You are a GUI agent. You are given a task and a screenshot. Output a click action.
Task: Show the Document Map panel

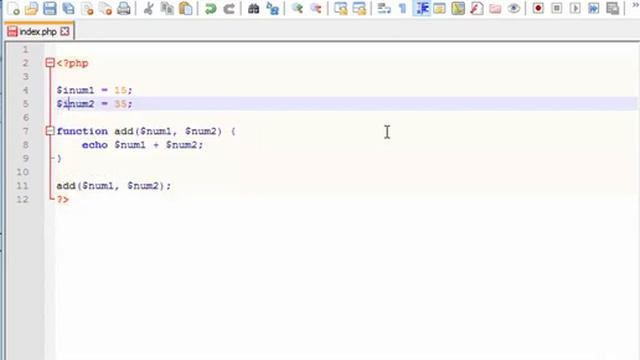(458, 8)
